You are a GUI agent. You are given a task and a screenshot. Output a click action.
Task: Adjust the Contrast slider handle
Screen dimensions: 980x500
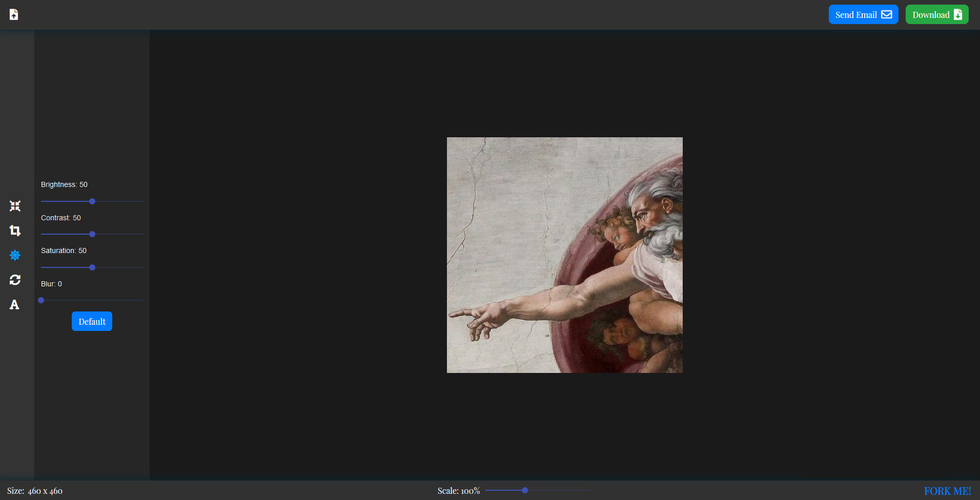pos(92,234)
